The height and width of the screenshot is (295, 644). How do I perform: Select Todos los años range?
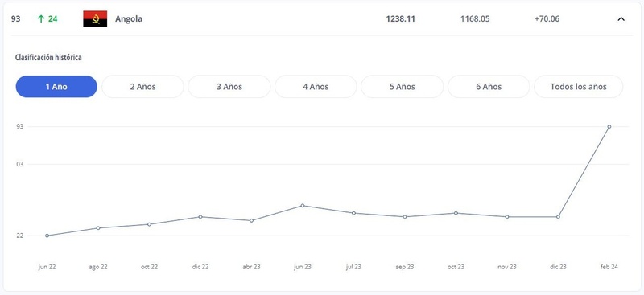[578, 87]
